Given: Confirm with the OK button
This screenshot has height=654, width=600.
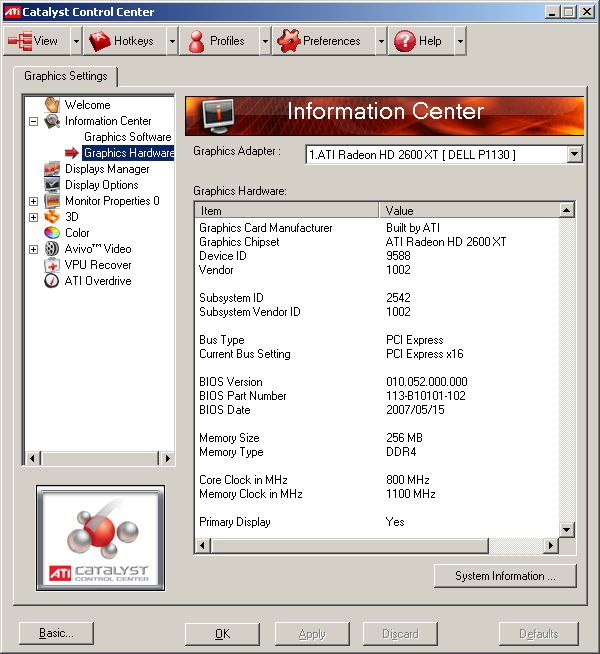Looking at the screenshot, I should pos(222,634).
